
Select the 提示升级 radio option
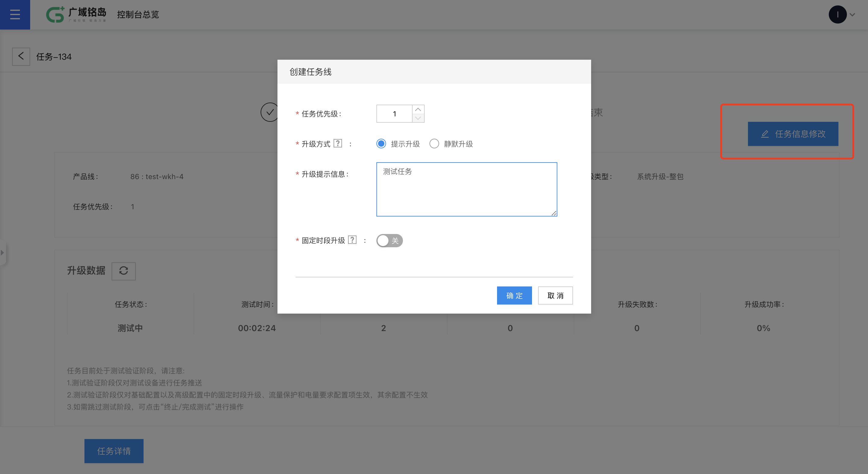point(381,144)
